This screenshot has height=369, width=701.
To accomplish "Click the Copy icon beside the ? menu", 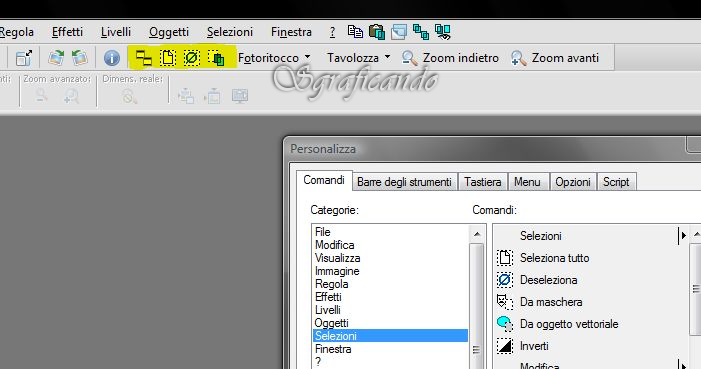I will click(355, 31).
